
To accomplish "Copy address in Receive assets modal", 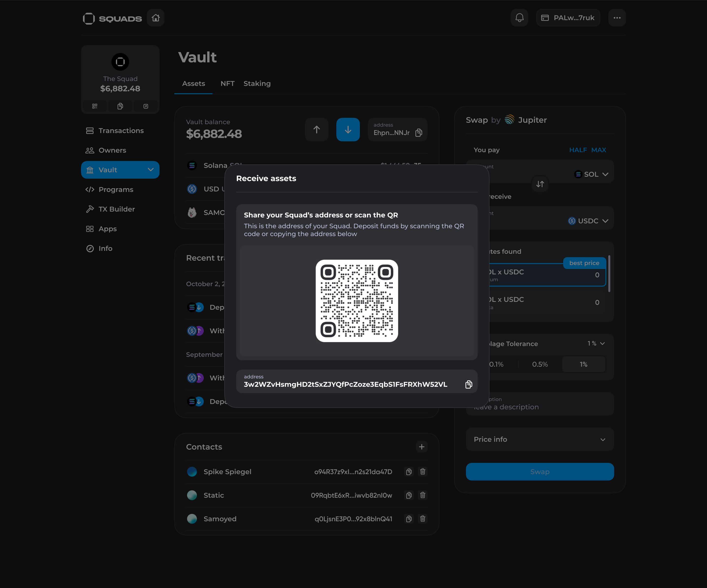I will [x=468, y=384].
